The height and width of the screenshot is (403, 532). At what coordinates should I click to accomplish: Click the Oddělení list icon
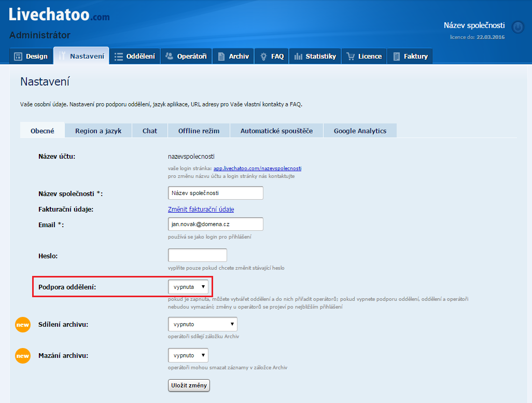click(119, 56)
